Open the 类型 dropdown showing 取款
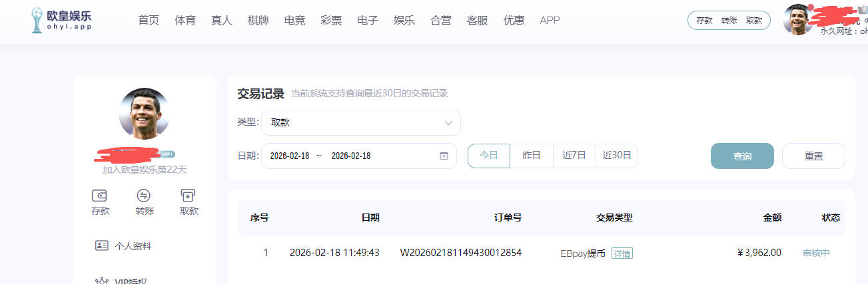 click(360, 123)
